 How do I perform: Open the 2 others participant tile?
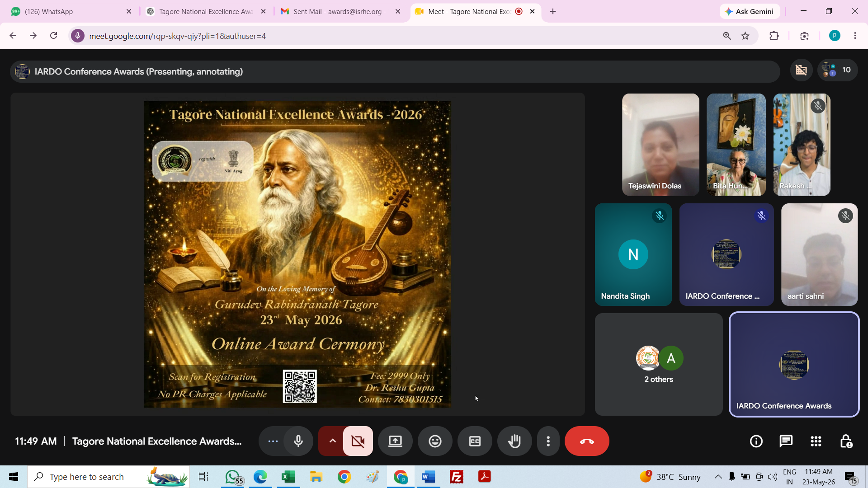[x=659, y=364]
